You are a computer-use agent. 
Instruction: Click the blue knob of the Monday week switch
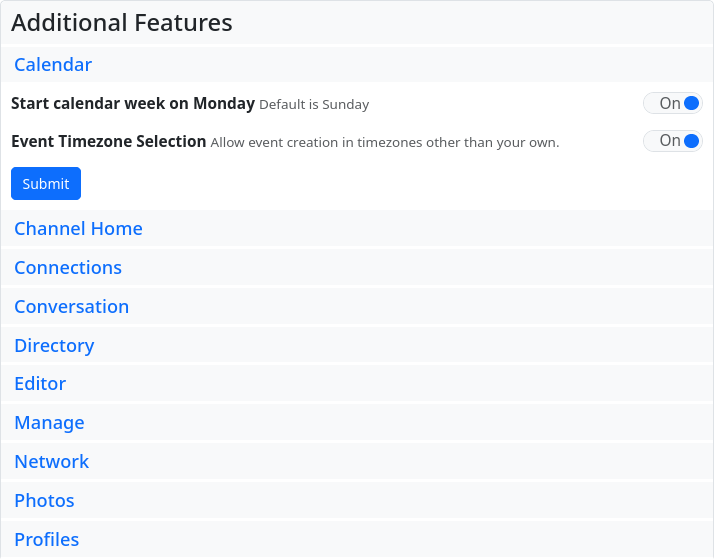[691, 103]
